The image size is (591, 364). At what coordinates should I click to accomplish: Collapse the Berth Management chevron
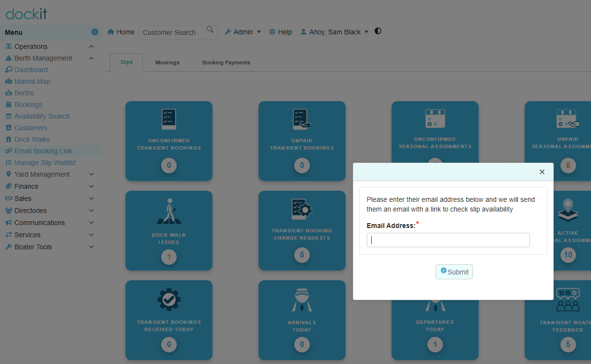(91, 58)
